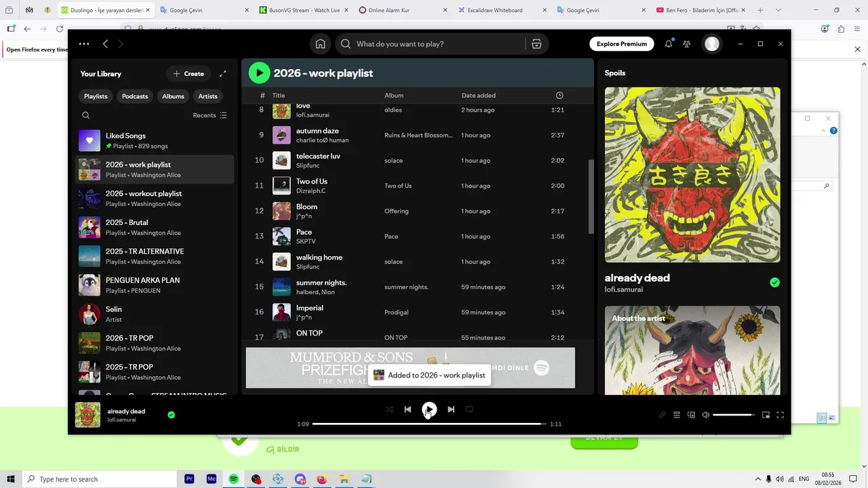The image size is (868, 488).
Task: Open the 2025 - TR POP playlist
Action: (x=154, y=372)
